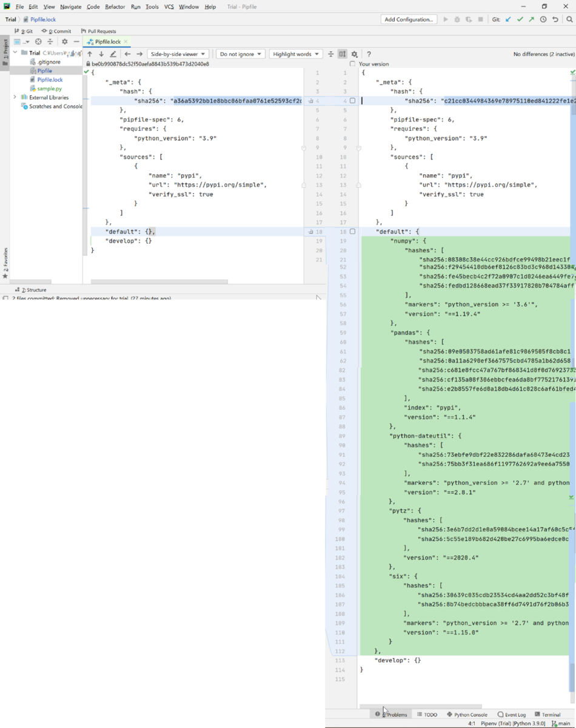Jump to previous difference arrow
Image resolution: width=576 pixels, height=728 pixels.
(x=90, y=54)
